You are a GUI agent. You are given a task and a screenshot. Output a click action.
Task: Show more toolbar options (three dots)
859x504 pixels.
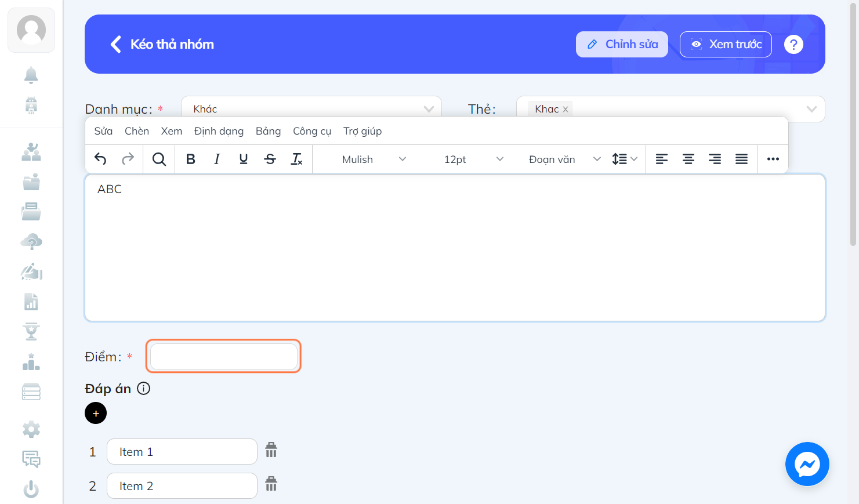click(773, 159)
